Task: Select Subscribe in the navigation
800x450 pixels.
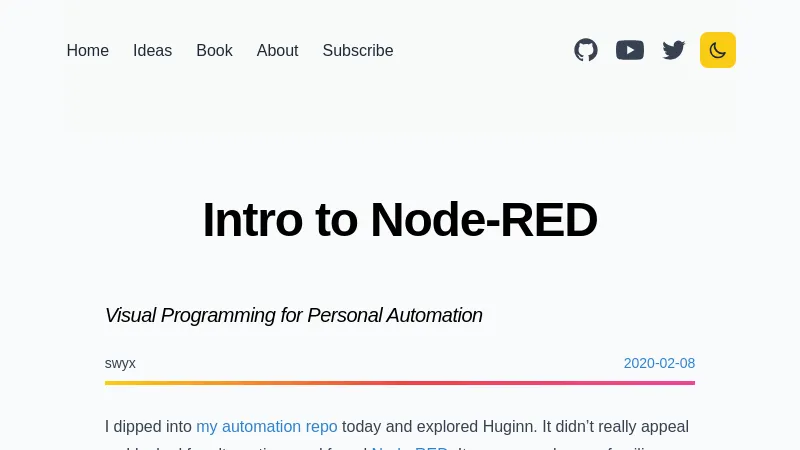Action: pyautogui.click(x=358, y=51)
